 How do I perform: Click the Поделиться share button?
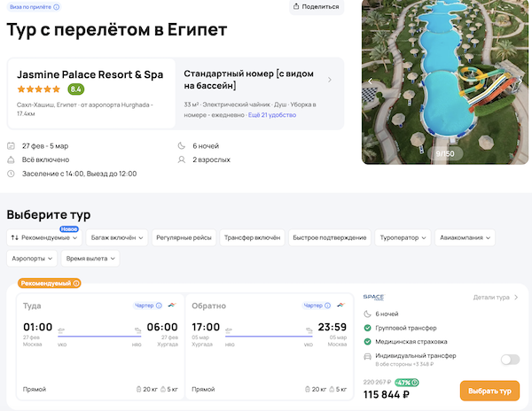(317, 7)
